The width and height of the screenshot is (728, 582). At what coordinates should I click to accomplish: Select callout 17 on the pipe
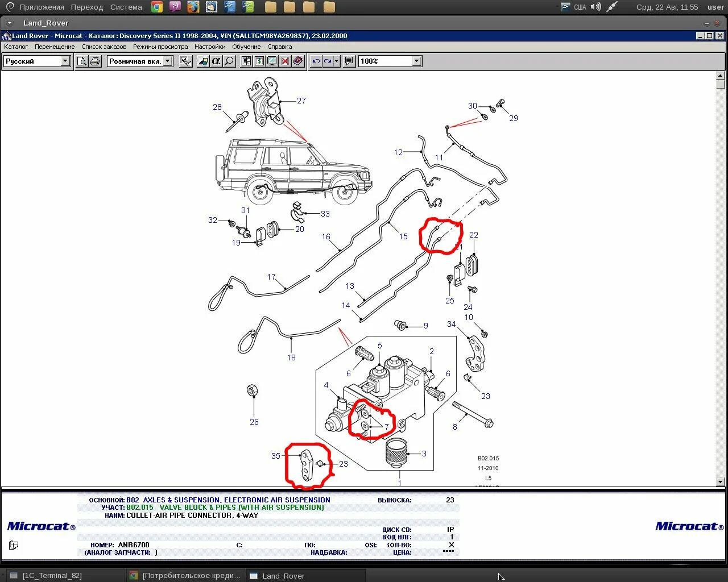[271, 277]
